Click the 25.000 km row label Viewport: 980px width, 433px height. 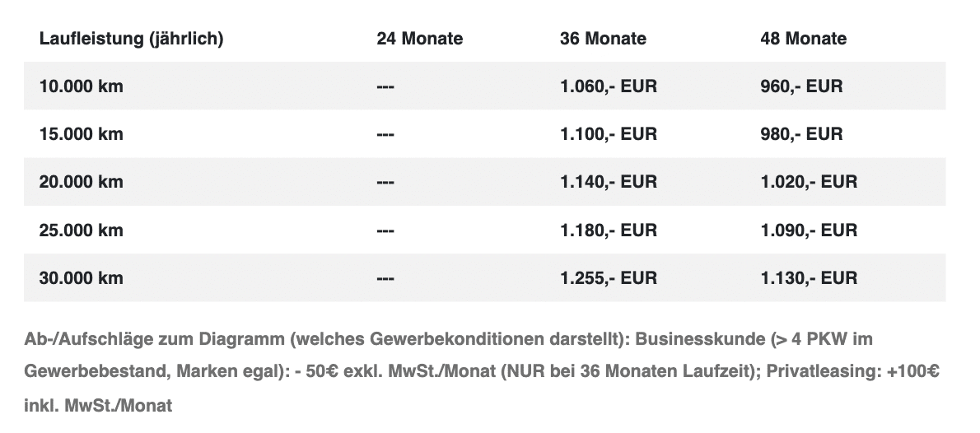coord(82,230)
